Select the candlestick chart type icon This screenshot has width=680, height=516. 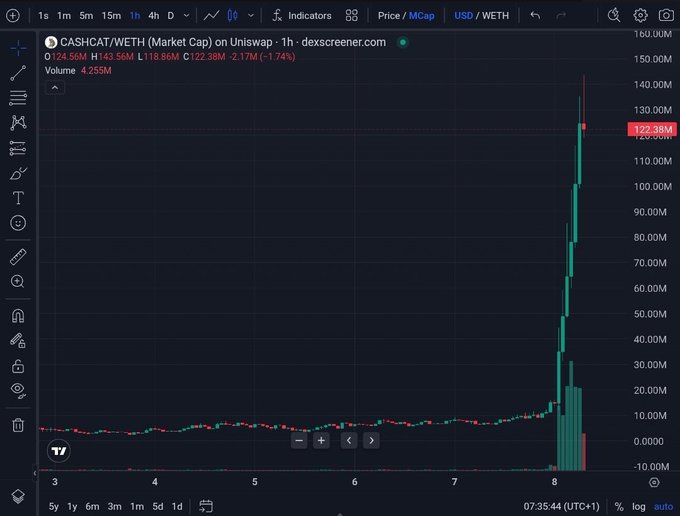click(x=232, y=16)
